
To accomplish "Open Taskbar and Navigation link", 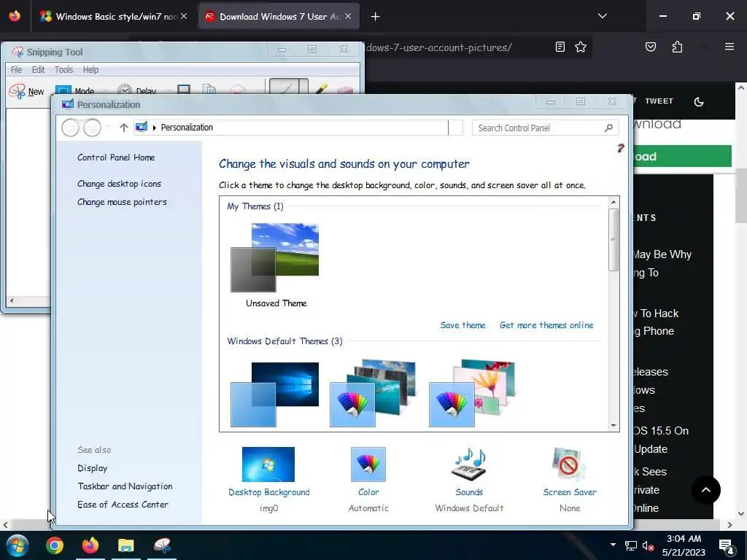I will (125, 486).
